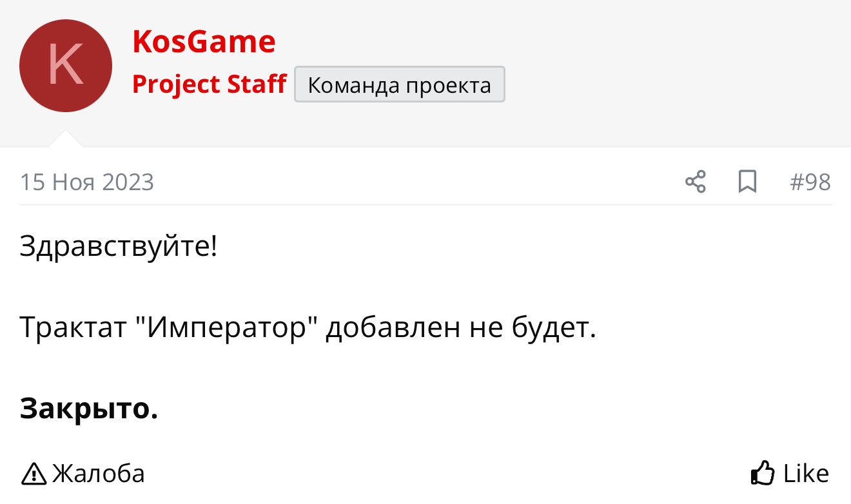Click the Like text button
This screenshot has height=504, width=851.
click(x=806, y=474)
